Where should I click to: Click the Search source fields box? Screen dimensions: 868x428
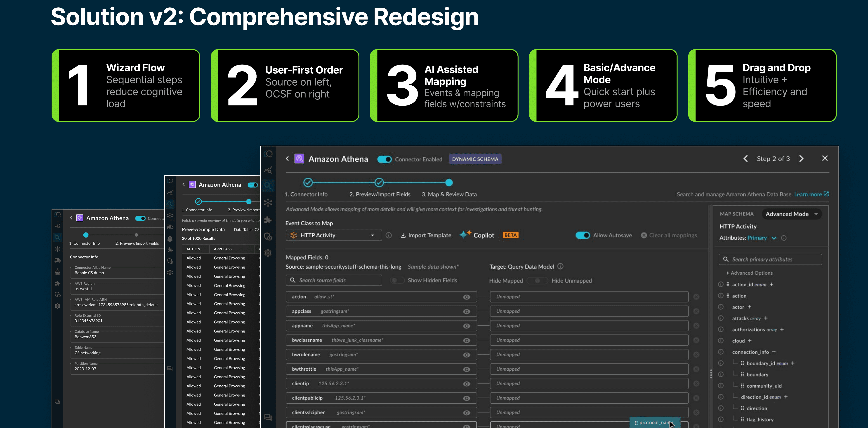334,280
